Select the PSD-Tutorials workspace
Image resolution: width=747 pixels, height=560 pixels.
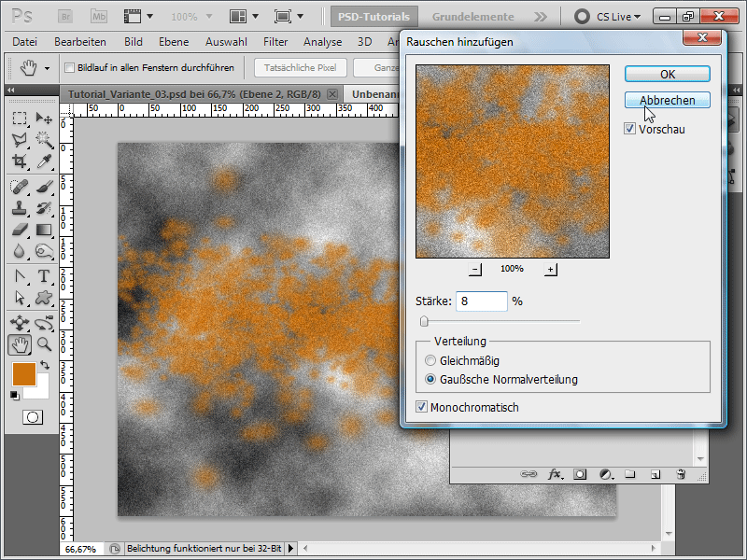pyautogui.click(x=374, y=17)
